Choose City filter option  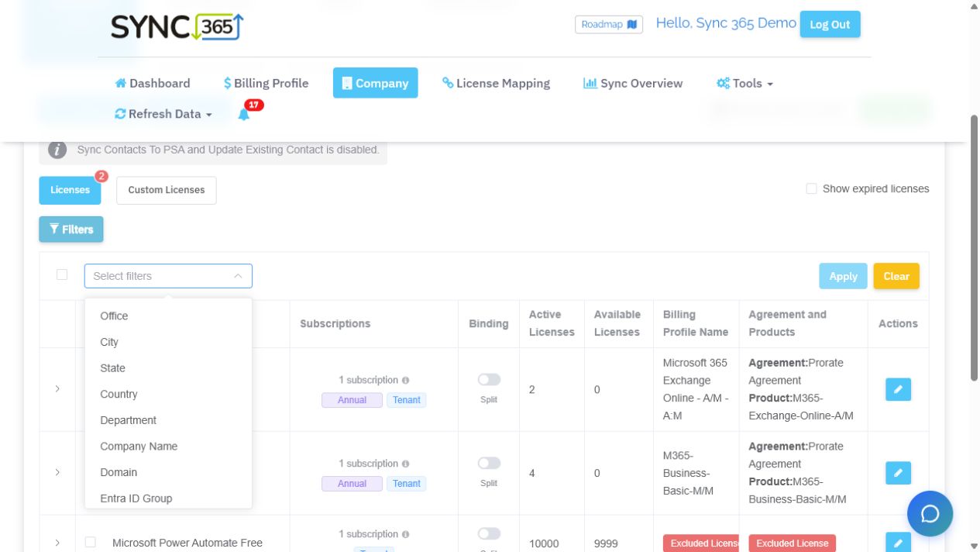[x=168, y=342]
